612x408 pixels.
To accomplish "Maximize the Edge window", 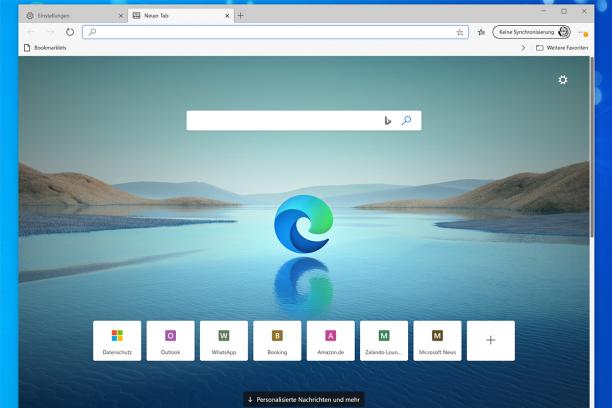I will click(564, 11).
